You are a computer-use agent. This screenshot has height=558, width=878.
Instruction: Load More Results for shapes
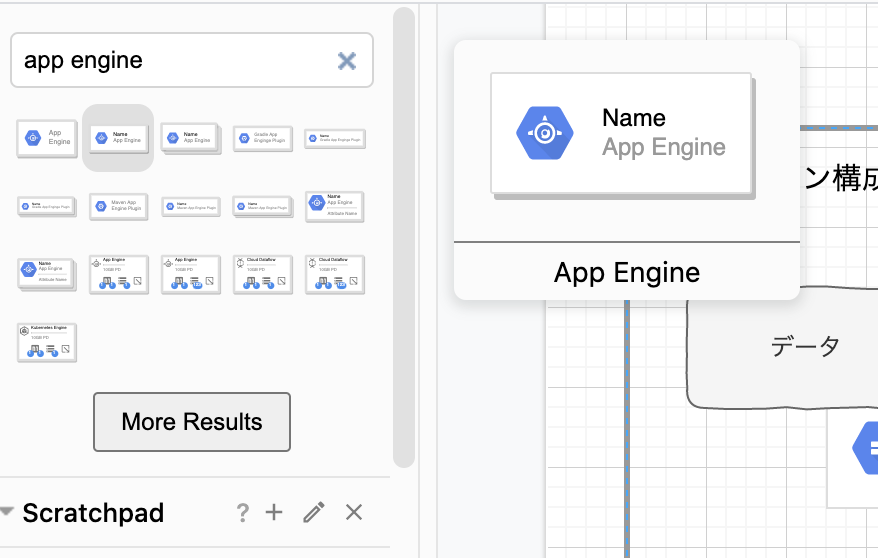tap(192, 422)
